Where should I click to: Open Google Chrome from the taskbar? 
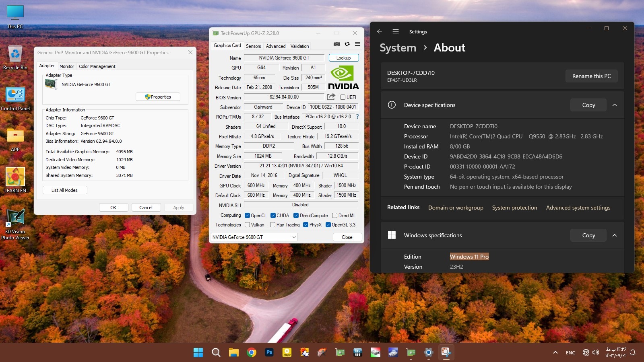click(x=252, y=352)
